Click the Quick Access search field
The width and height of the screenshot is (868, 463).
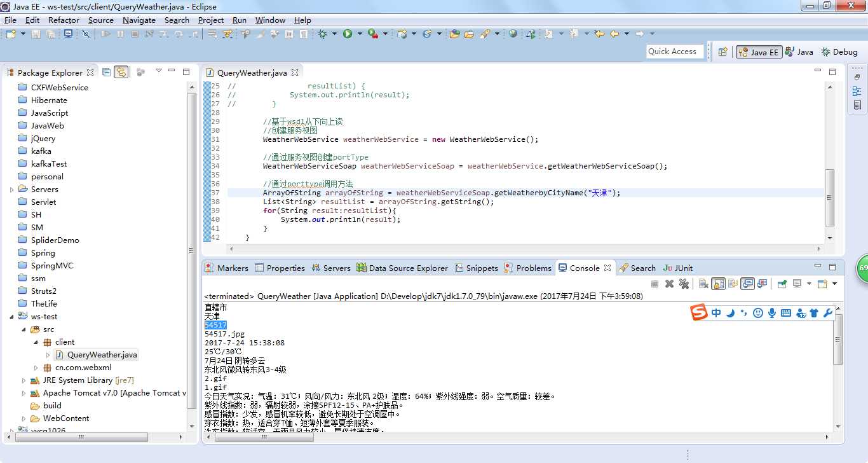[674, 52]
